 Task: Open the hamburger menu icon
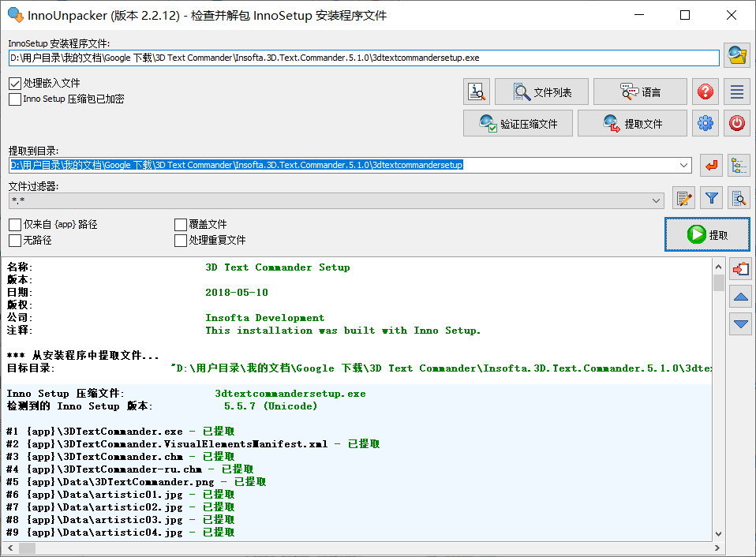737,92
